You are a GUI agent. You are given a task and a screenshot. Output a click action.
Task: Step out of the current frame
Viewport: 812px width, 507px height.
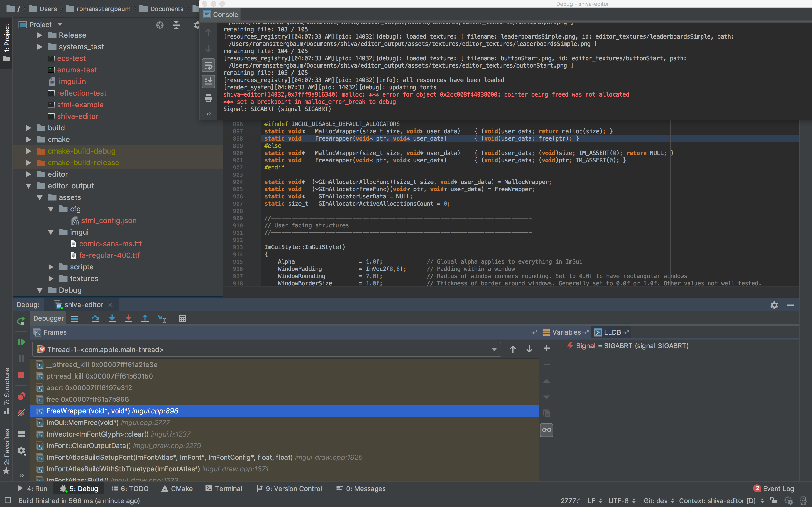[x=145, y=318]
